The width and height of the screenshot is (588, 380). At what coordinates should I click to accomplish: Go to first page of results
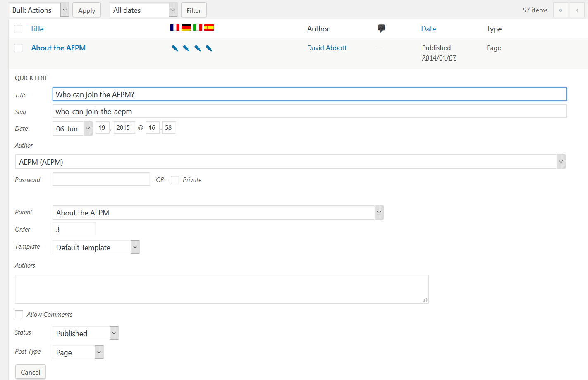coord(560,10)
